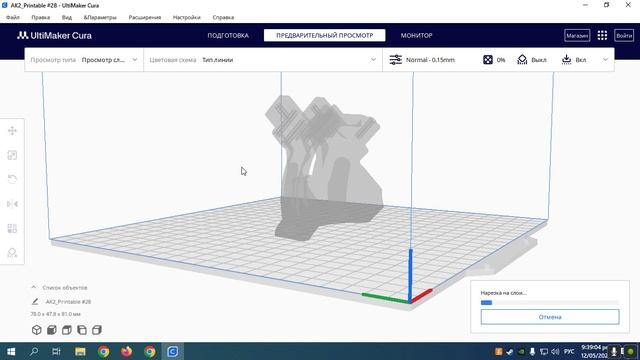This screenshot has width=640, height=360.
Task: Switch to right side view cube icon
Action: pyautogui.click(x=97, y=330)
